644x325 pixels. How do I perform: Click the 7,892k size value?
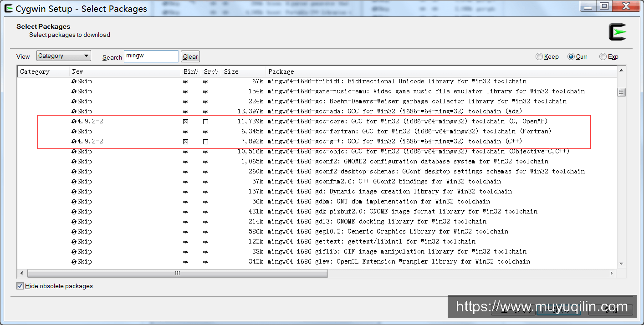coord(252,142)
